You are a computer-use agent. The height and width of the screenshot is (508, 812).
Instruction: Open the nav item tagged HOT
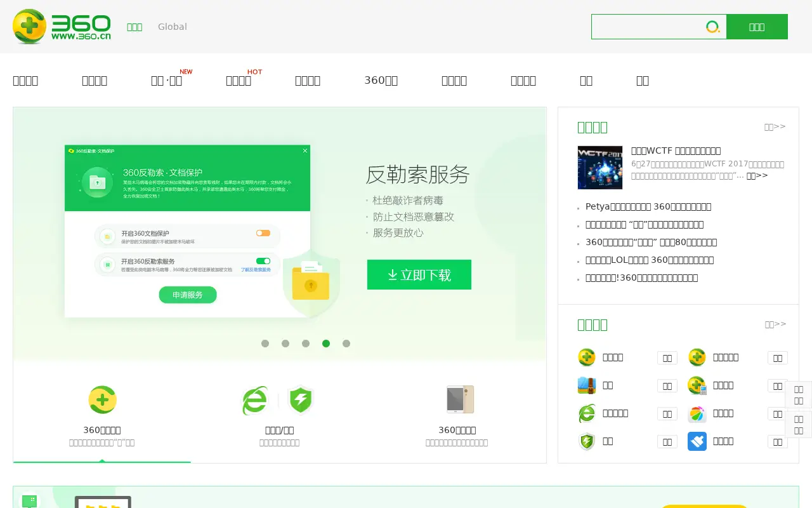(239, 80)
